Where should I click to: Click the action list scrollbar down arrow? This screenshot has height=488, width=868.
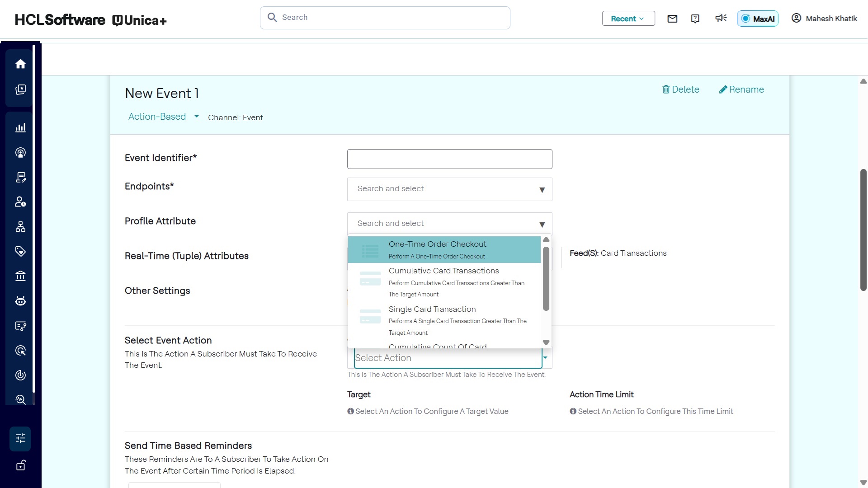pyautogui.click(x=546, y=343)
